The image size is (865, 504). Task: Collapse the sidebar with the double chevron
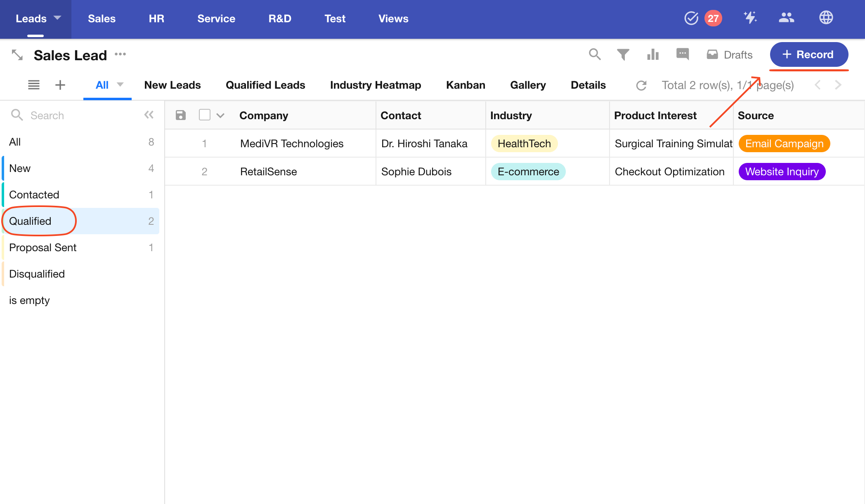point(149,115)
